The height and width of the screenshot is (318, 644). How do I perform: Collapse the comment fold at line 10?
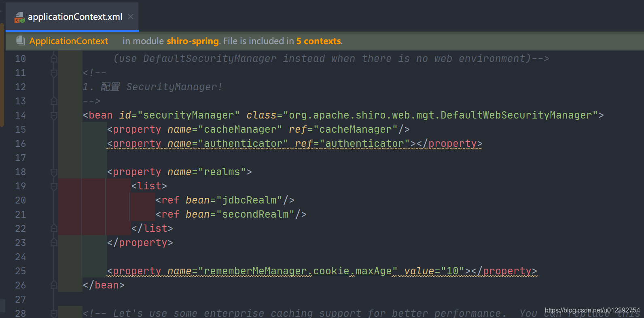pyautogui.click(x=54, y=59)
